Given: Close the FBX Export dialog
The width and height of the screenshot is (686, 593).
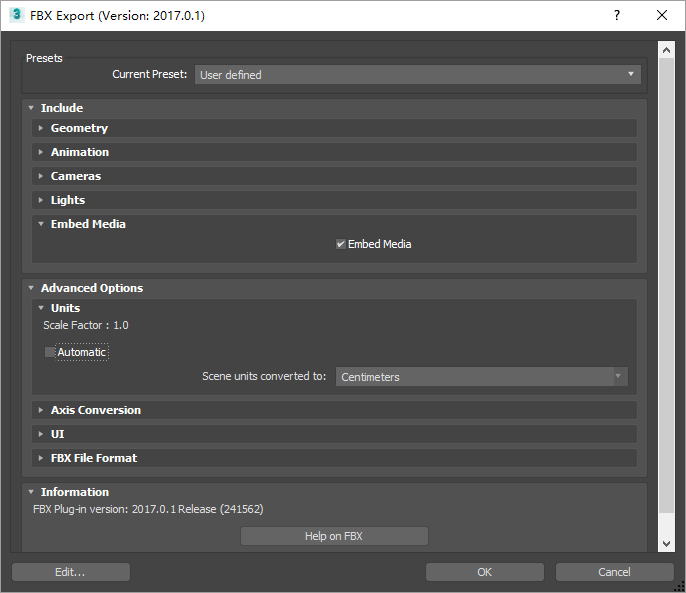Looking at the screenshot, I should coord(662,15).
